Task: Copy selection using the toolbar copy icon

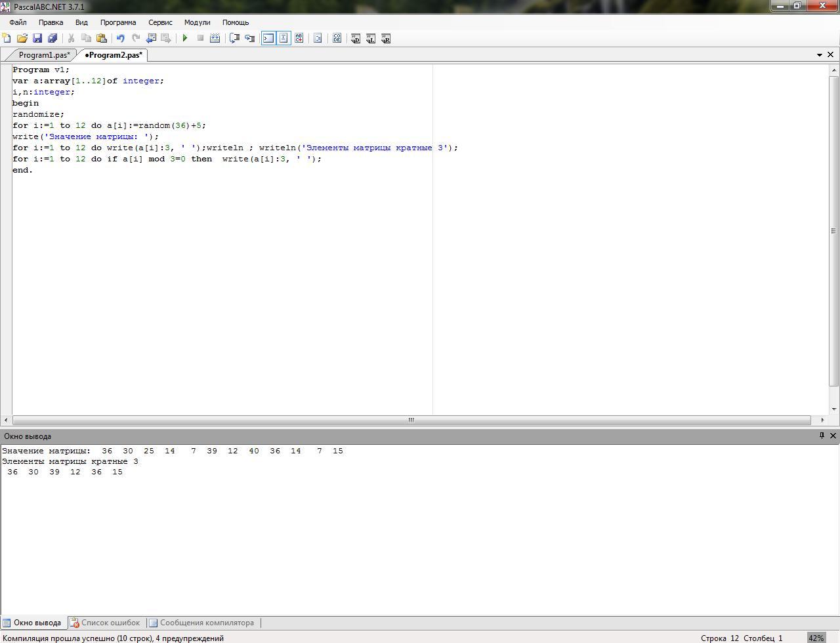Action: (x=86, y=38)
